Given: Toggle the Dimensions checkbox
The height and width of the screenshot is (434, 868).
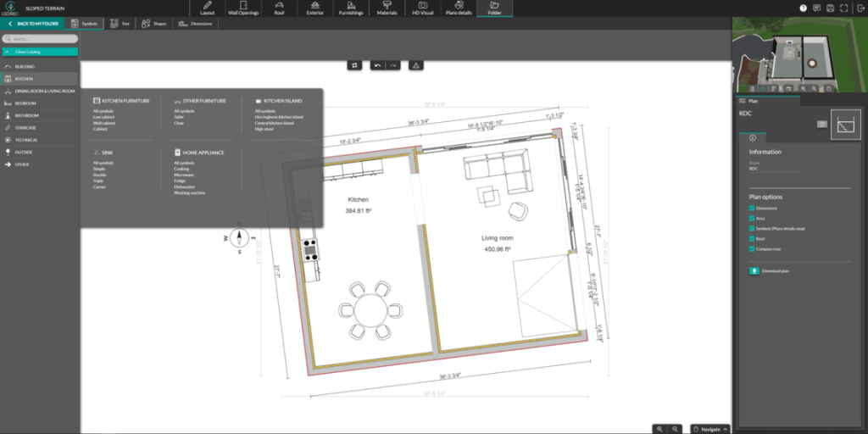Looking at the screenshot, I should 752,209.
